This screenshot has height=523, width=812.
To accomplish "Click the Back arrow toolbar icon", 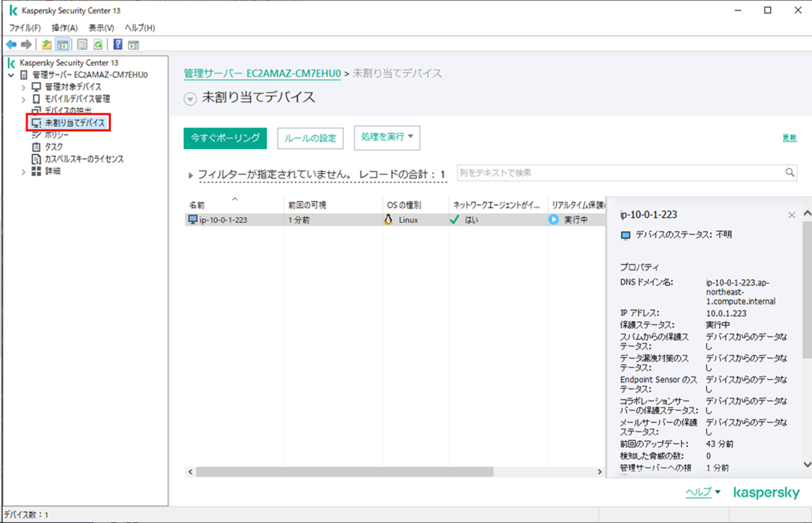I will tap(12, 45).
